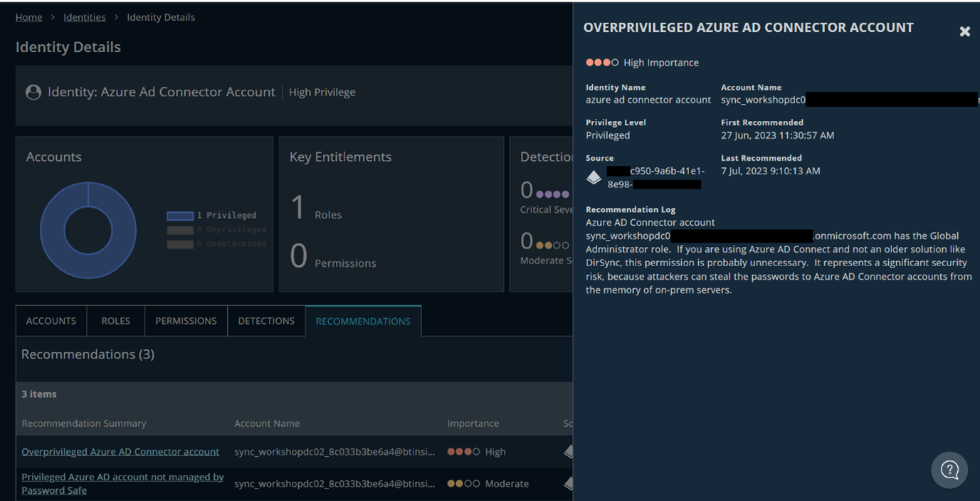980x501 pixels.
Task: Click the source icon in side panel
Action: coord(594,177)
